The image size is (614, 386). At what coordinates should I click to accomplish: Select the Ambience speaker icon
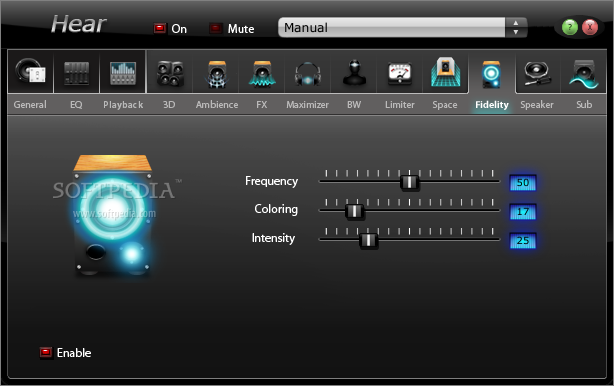tap(217, 73)
